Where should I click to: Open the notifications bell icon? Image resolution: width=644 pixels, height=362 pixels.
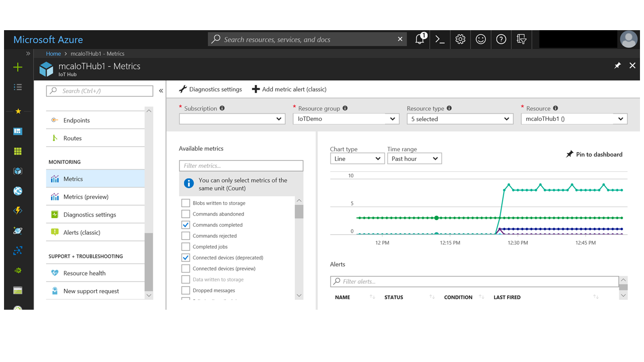(420, 39)
